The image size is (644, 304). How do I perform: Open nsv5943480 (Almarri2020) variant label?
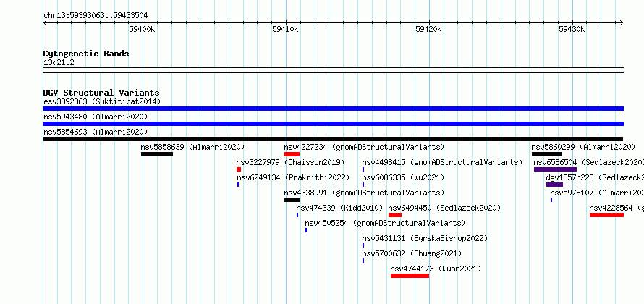pos(96,117)
